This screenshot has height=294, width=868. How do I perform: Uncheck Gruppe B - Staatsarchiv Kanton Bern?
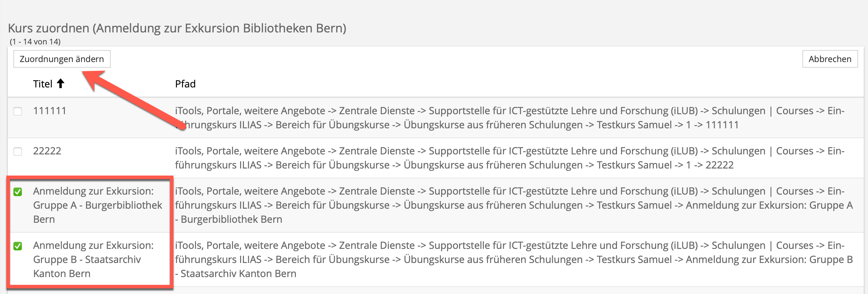18,246
